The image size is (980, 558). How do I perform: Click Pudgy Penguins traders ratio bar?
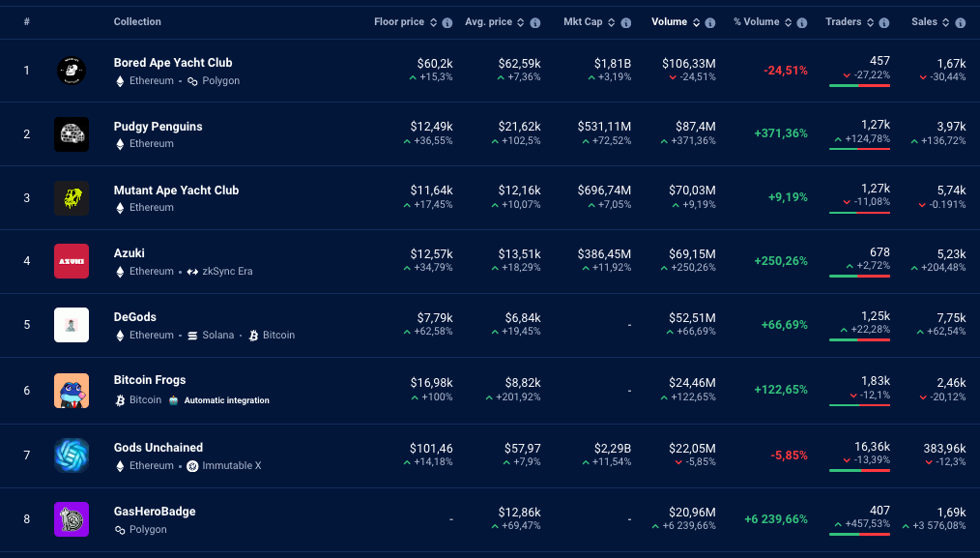(x=859, y=149)
